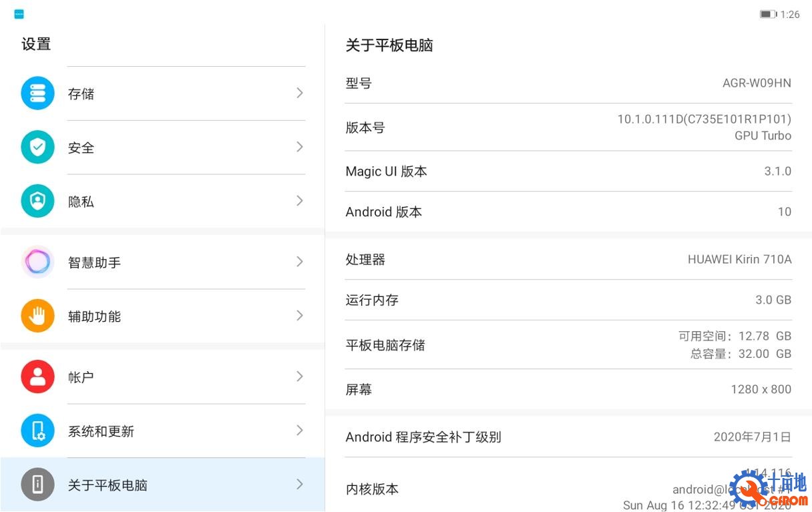Expand the 安全 settings entry chevron

(299, 148)
